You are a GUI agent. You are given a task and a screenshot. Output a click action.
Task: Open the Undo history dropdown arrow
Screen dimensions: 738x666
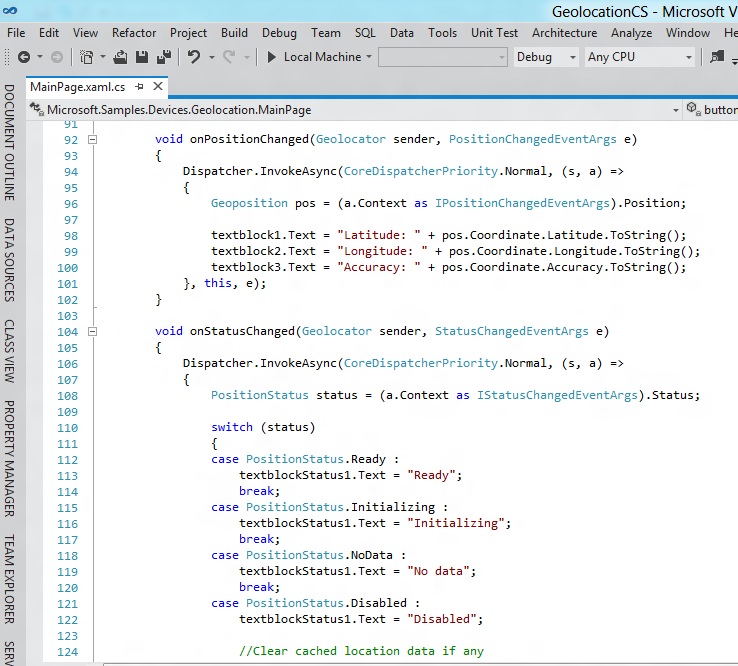[x=212, y=57]
